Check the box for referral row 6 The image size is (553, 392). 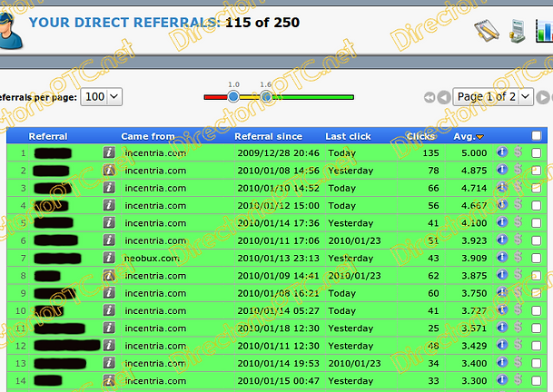pyautogui.click(x=537, y=240)
